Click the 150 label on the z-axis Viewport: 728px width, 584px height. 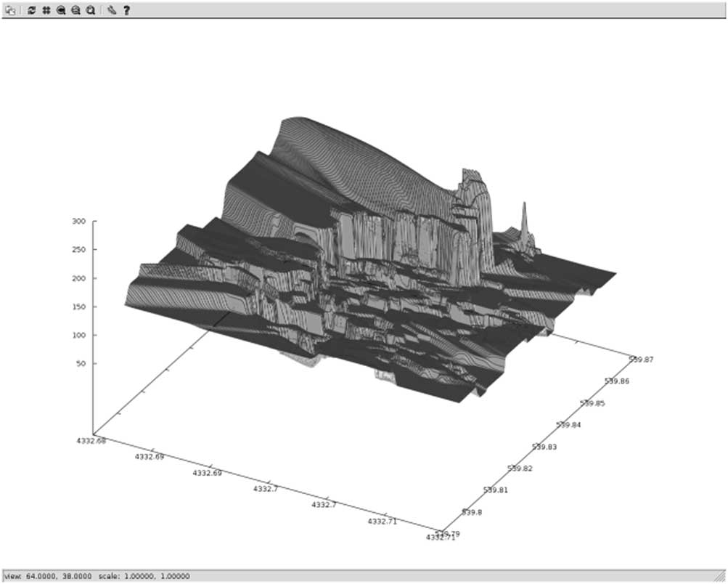pyautogui.click(x=78, y=307)
